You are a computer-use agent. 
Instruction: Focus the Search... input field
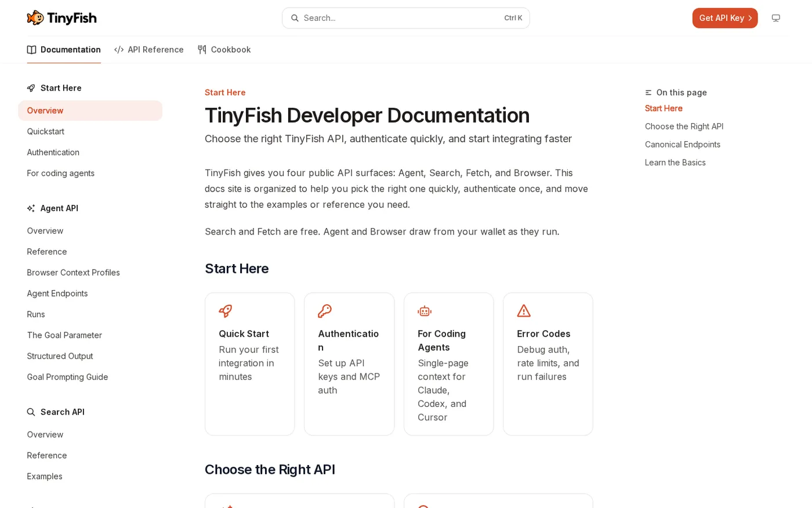(x=406, y=18)
